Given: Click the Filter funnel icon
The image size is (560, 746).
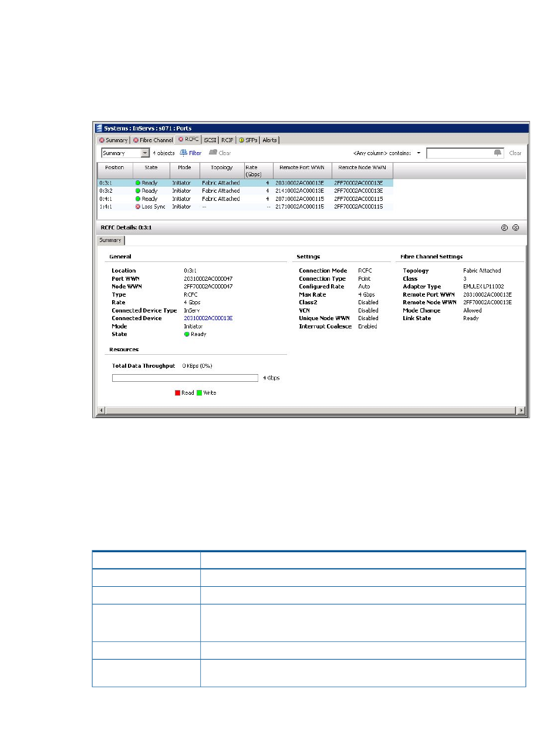Looking at the screenshot, I should point(184,153).
